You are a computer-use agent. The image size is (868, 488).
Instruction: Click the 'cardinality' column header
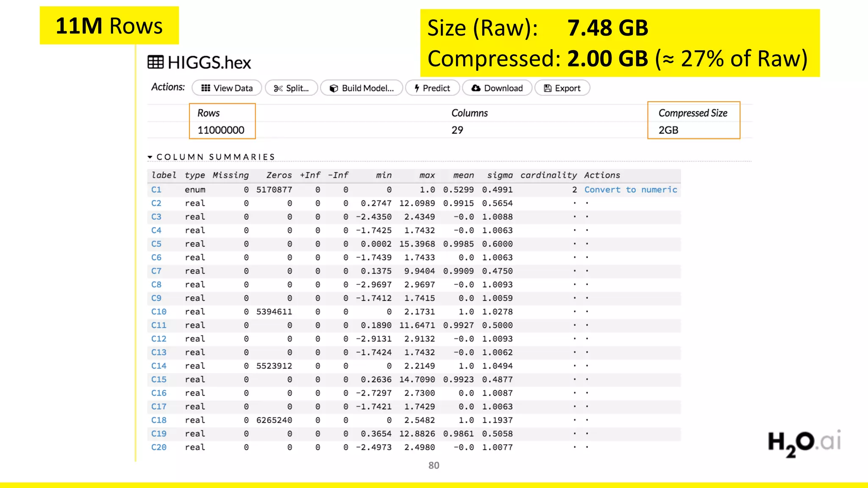(548, 175)
